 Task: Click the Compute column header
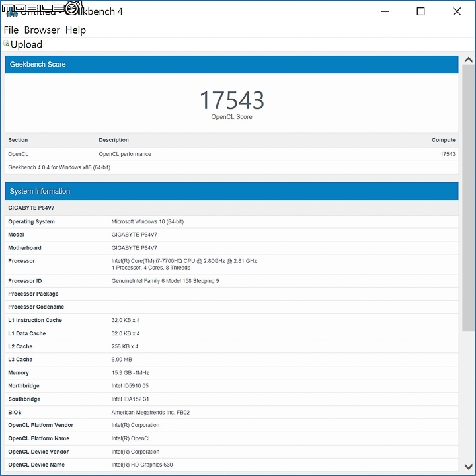pyautogui.click(x=443, y=140)
